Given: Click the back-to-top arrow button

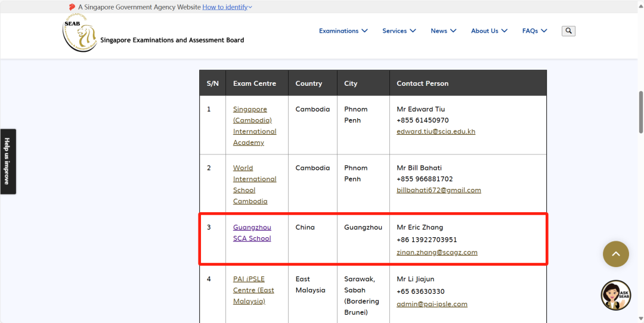Looking at the screenshot, I should (x=615, y=254).
